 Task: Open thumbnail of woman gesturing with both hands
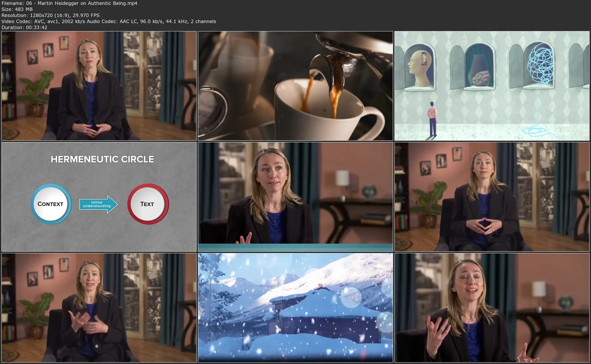pyautogui.click(x=99, y=308)
